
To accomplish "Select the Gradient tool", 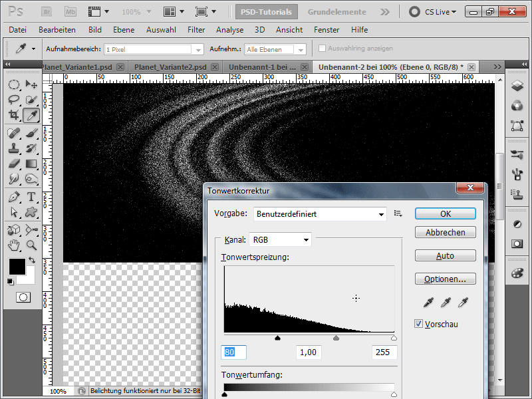I will point(31,164).
